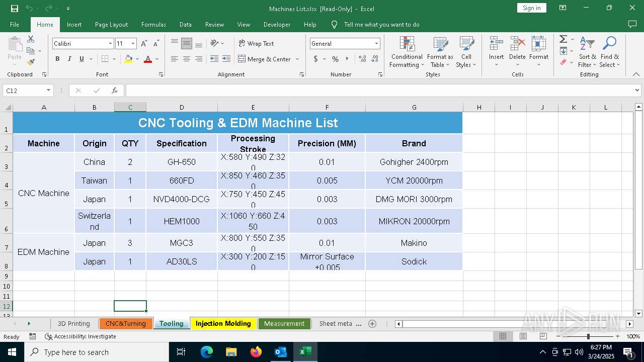Go to the 3D Printing sheet

coord(74,323)
